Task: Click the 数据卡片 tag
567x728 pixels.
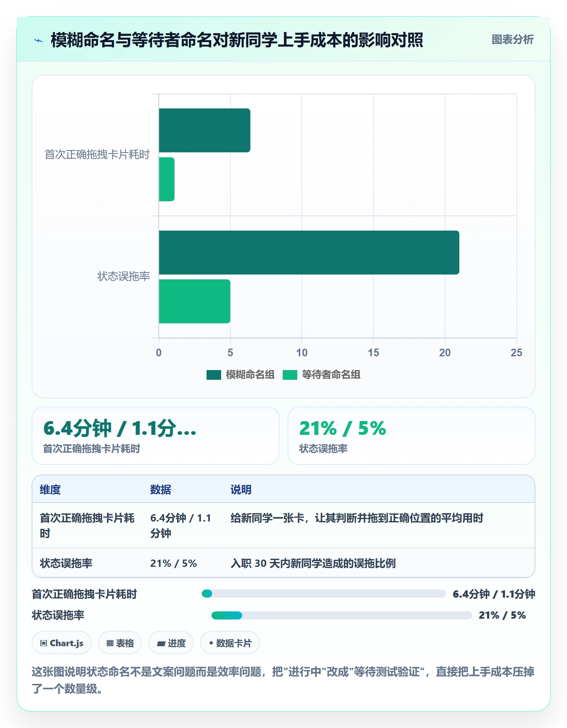Action: tap(230, 643)
